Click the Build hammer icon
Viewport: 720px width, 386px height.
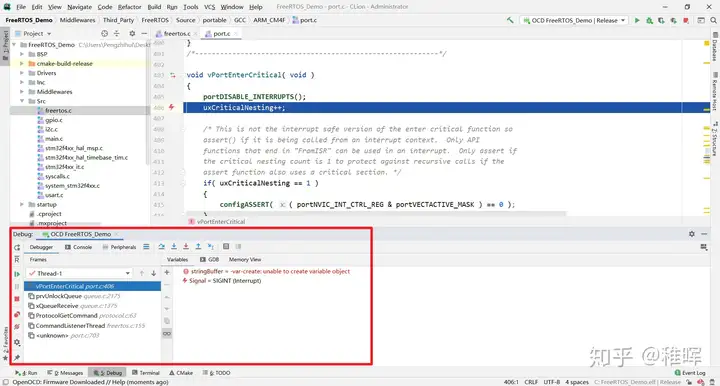[510, 20]
